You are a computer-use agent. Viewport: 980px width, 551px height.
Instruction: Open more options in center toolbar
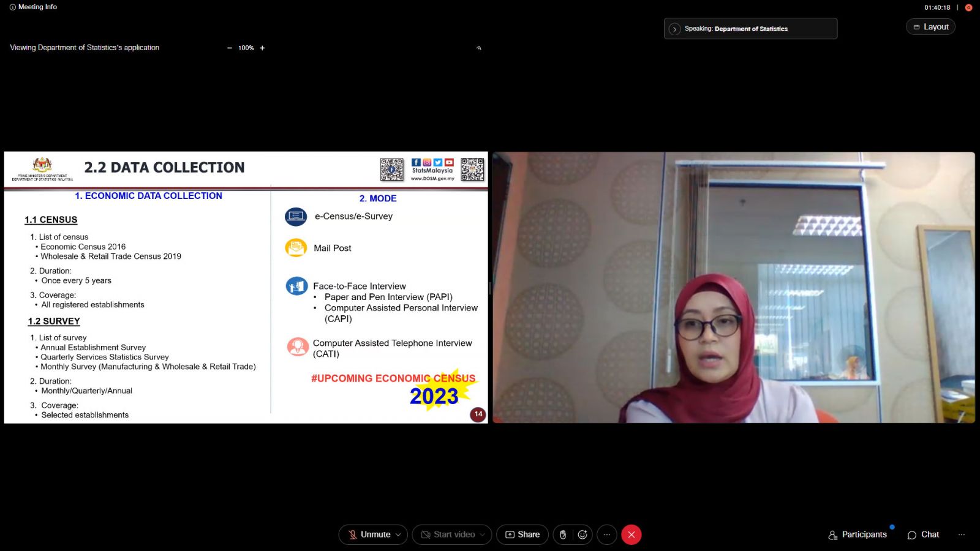pos(607,534)
